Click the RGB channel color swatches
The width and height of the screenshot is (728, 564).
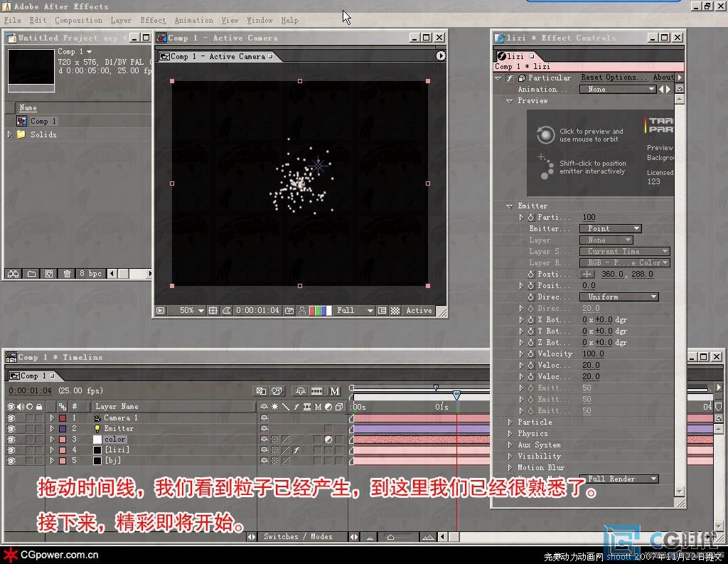click(321, 310)
